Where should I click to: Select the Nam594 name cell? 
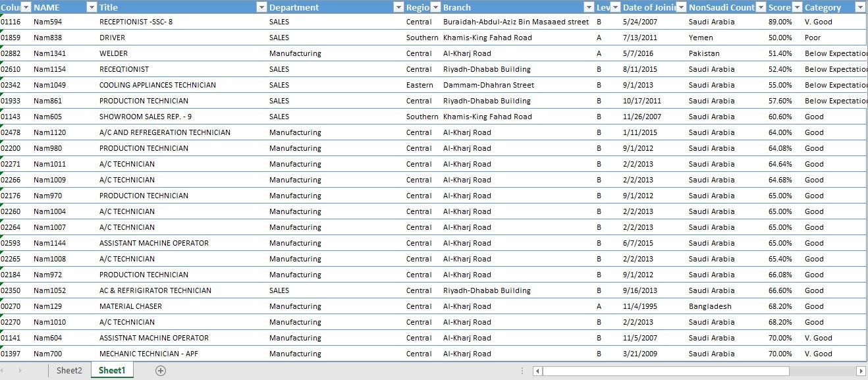(x=47, y=22)
